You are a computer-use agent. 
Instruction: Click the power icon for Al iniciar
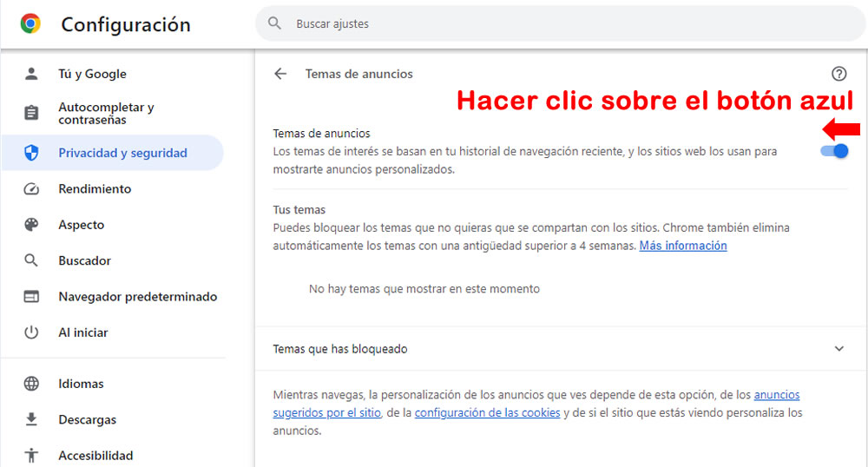coord(31,332)
